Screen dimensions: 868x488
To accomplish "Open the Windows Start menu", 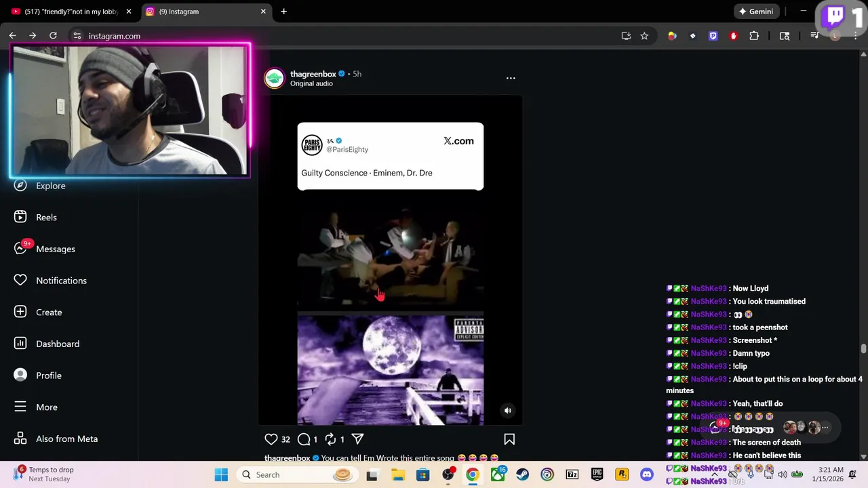I will click(221, 474).
